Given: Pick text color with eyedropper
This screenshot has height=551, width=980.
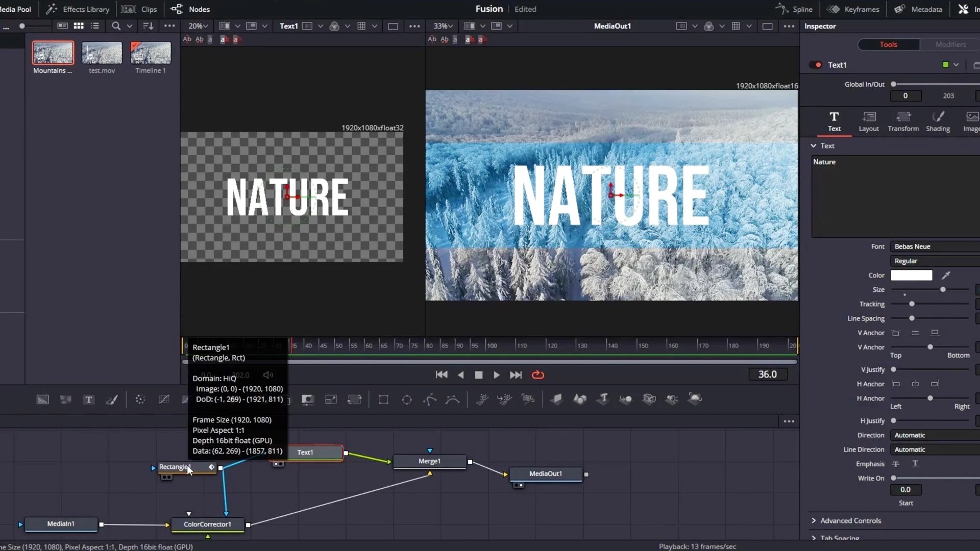Looking at the screenshot, I should click(946, 275).
